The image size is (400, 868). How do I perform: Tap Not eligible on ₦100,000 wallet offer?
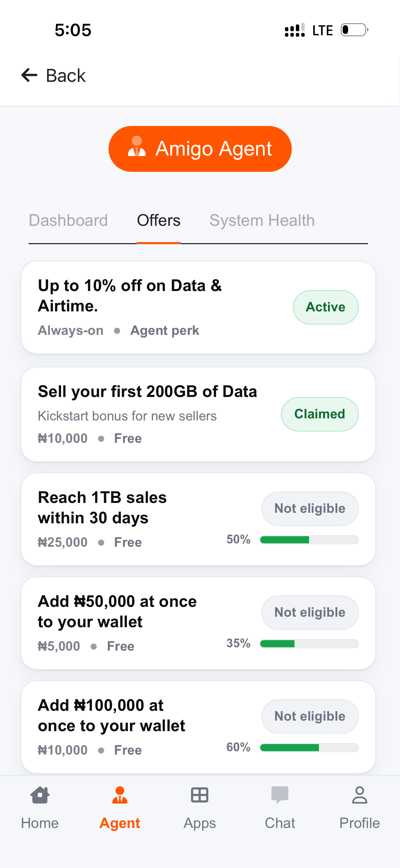(310, 717)
